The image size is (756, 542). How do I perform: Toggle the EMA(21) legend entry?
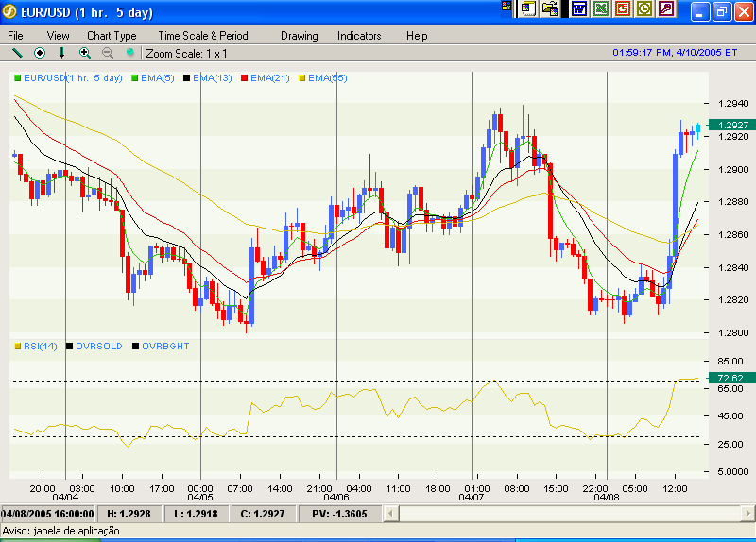(269, 78)
